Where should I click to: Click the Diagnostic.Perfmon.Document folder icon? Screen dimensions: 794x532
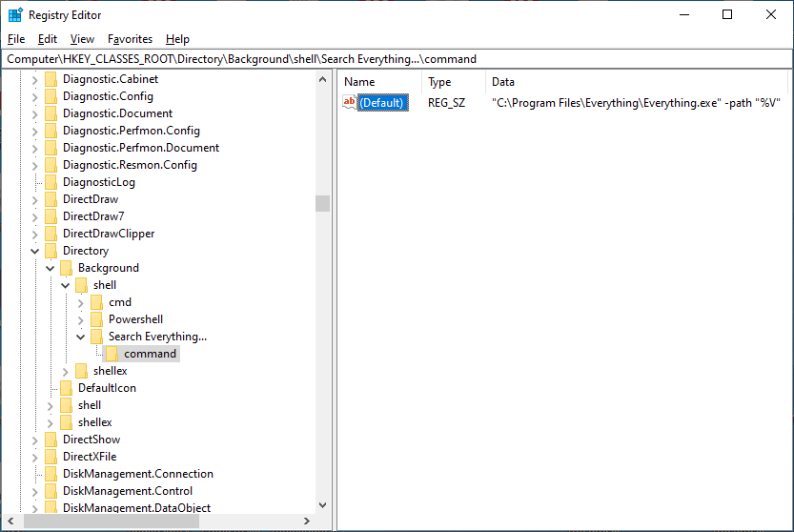coord(51,148)
